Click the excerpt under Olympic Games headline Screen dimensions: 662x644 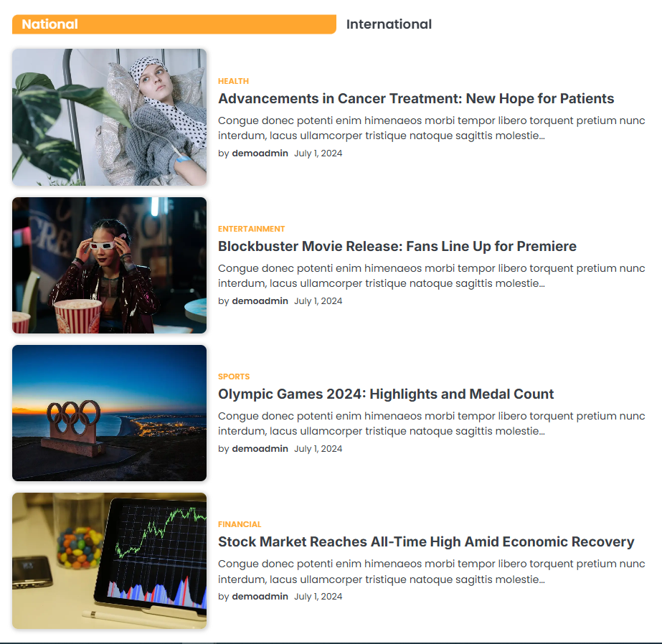(x=432, y=423)
